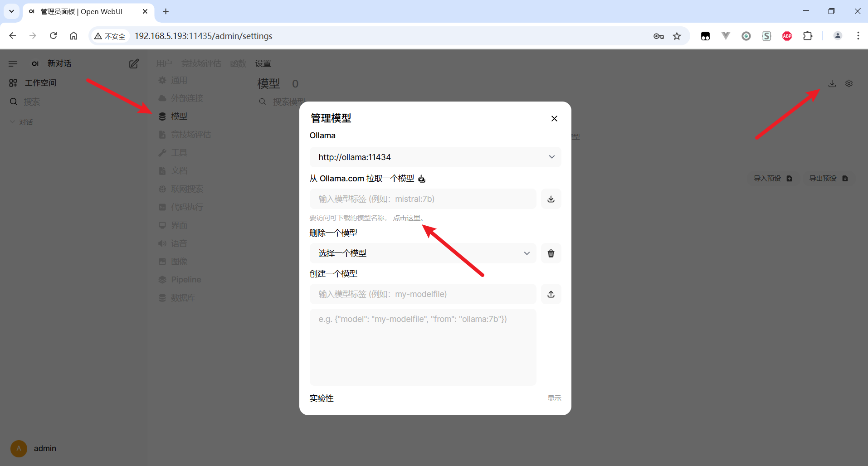
Task: Open the tab search dropdown
Action: 11,11
